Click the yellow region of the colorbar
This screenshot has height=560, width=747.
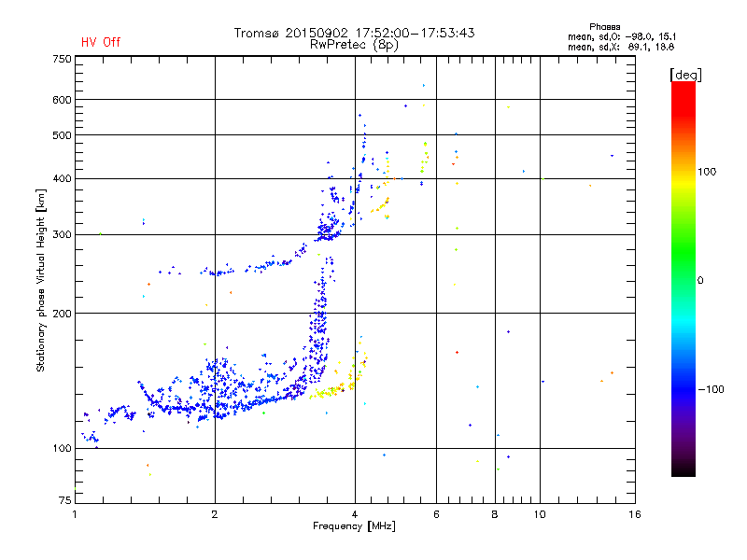[x=684, y=183]
